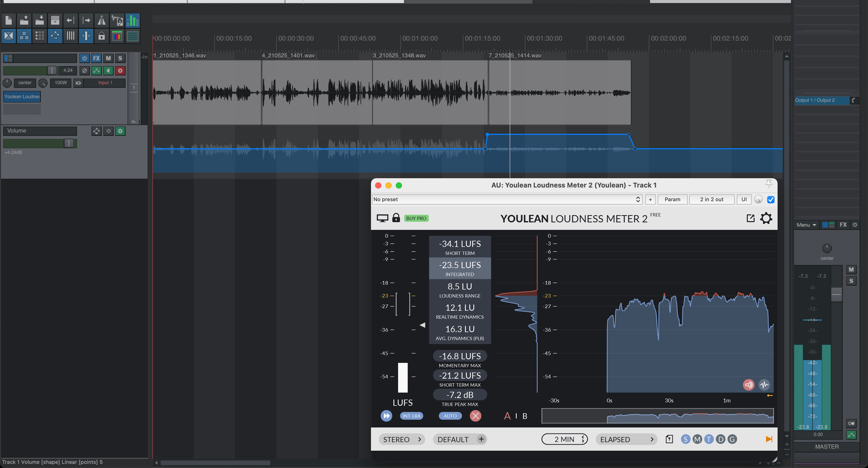This screenshot has width=868, height=468.
Task: Toggle the locking padlock icon
Action: click(x=102, y=36)
